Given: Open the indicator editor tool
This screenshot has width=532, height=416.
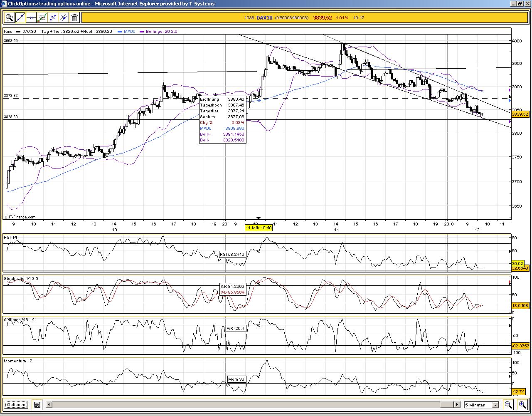Looking at the screenshot, I should [x=42, y=17].
